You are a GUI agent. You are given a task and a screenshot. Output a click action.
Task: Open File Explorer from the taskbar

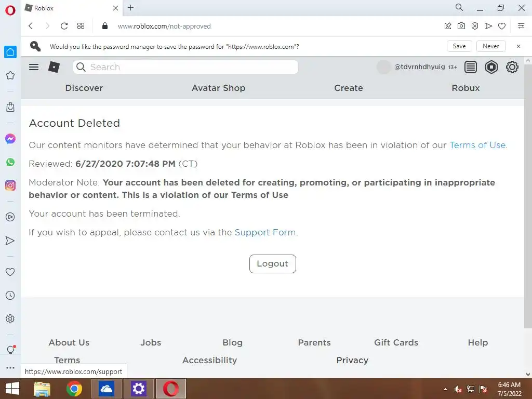coord(42,389)
